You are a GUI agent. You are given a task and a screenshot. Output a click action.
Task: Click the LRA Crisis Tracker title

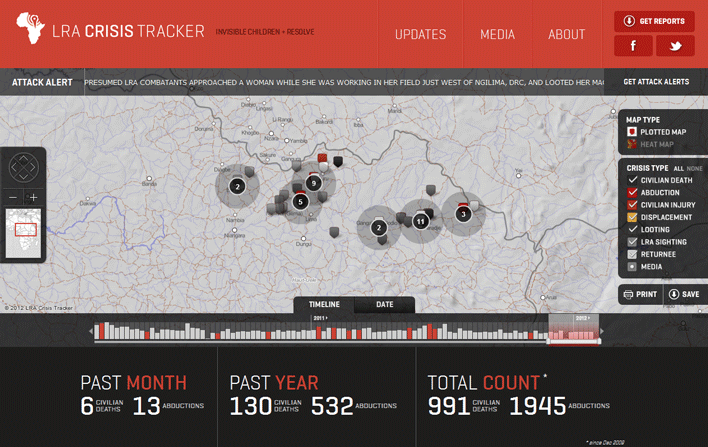(x=128, y=31)
